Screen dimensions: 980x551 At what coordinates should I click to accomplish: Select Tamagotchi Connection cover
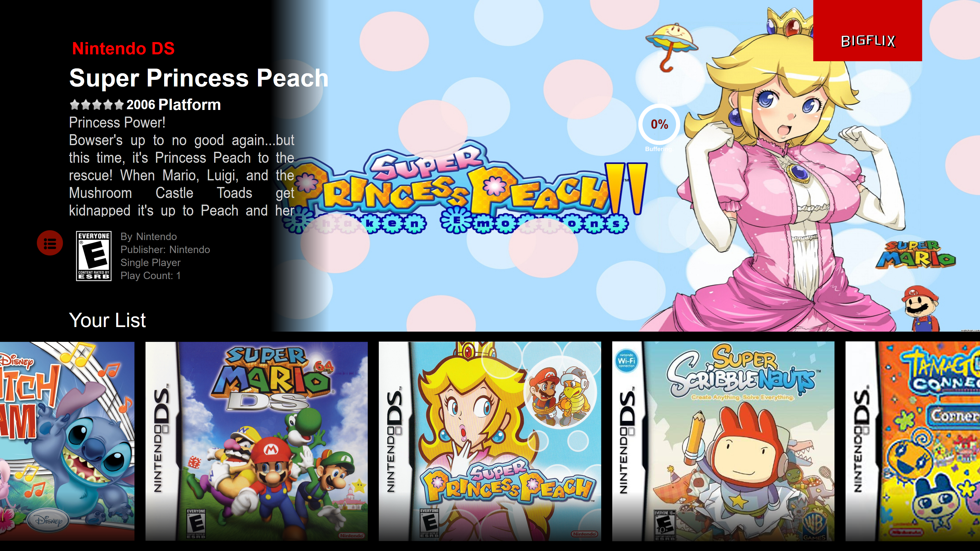tap(913, 441)
